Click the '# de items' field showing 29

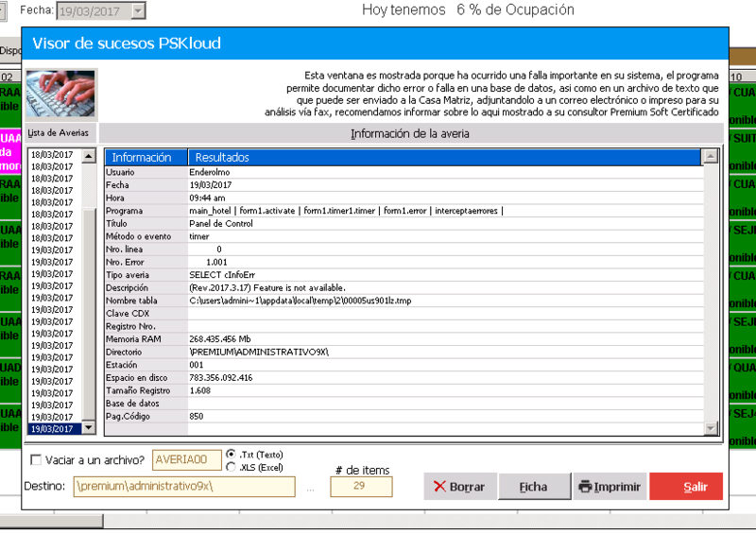click(361, 486)
